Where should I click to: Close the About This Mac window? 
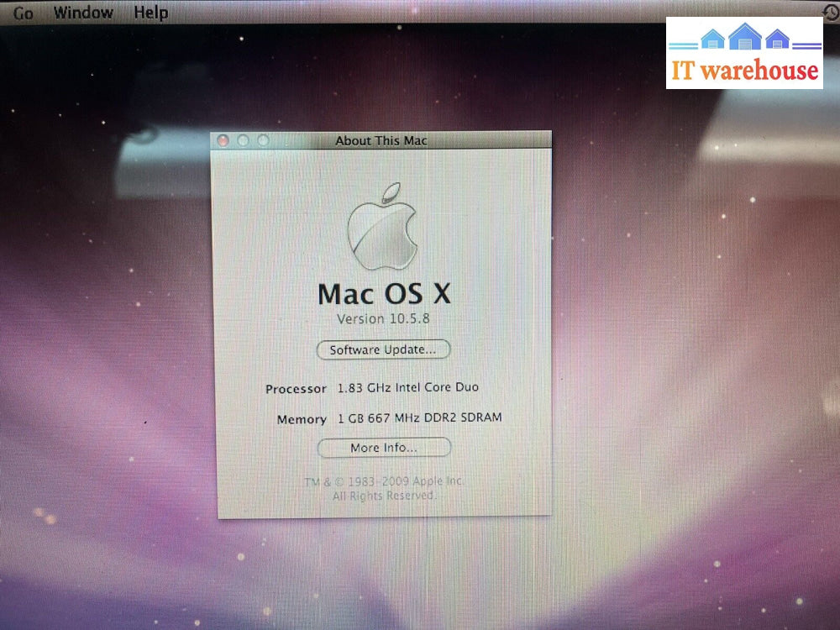(x=223, y=140)
